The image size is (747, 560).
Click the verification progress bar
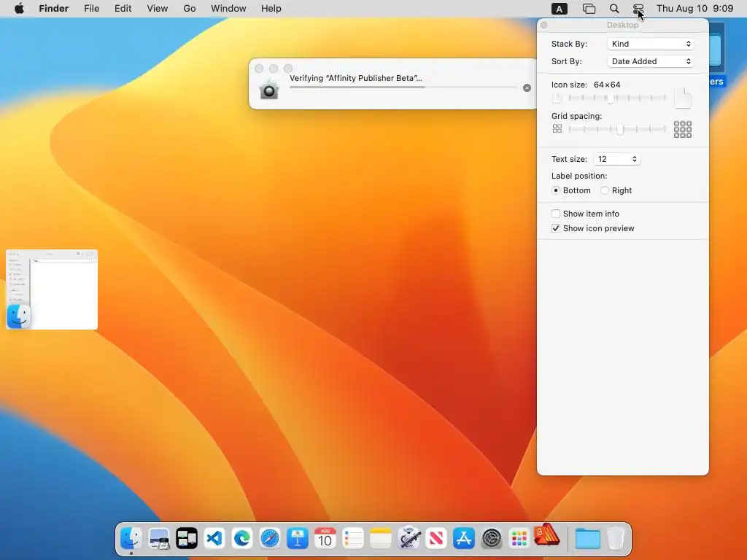click(x=403, y=87)
